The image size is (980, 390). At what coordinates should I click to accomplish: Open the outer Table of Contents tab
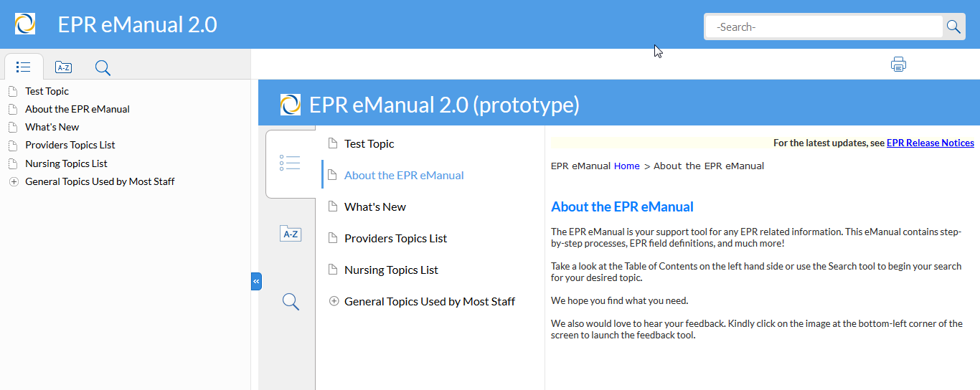pyautogui.click(x=23, y=67)
